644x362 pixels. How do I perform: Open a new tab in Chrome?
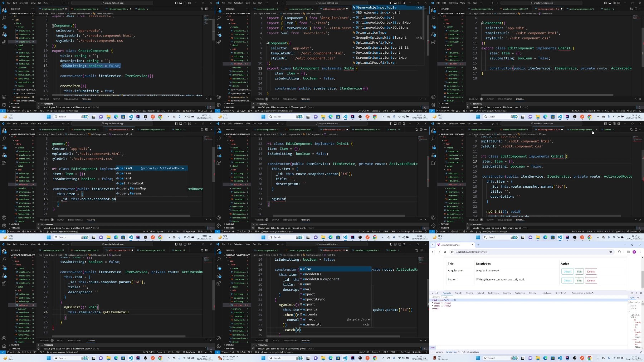[479, 245]
